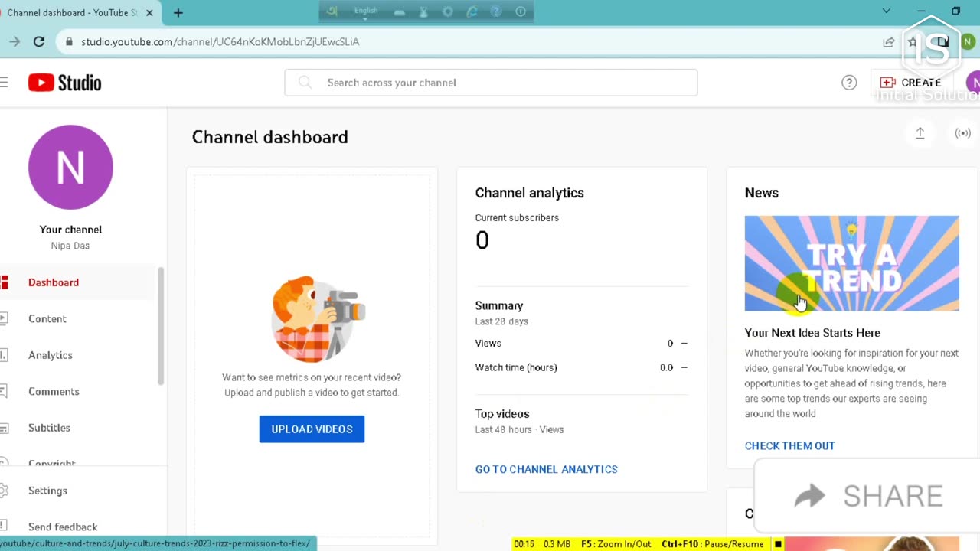Close the Channel dashboard browser tab
The image size is (980, 551).
coord(149,12)
